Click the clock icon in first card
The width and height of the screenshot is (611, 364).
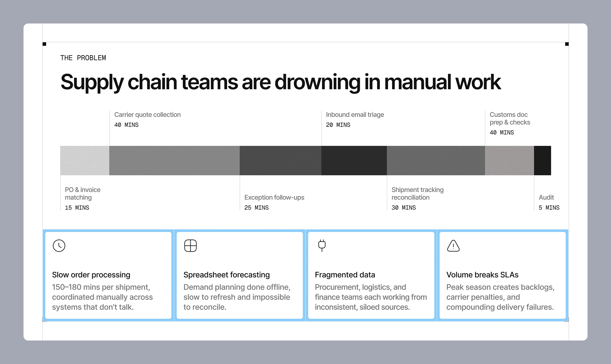59,246
